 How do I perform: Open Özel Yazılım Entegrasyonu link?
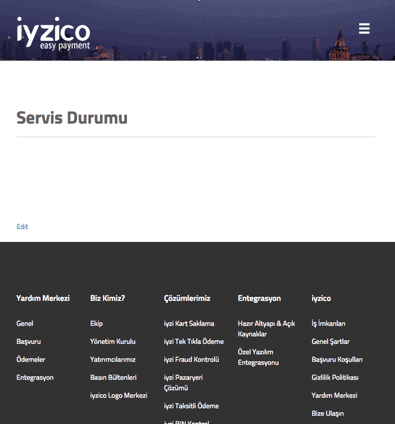(258, 357)
